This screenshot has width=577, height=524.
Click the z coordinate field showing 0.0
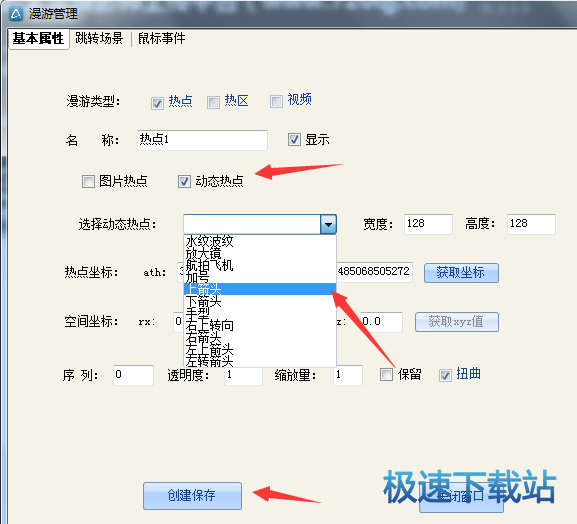click(381, 322)
